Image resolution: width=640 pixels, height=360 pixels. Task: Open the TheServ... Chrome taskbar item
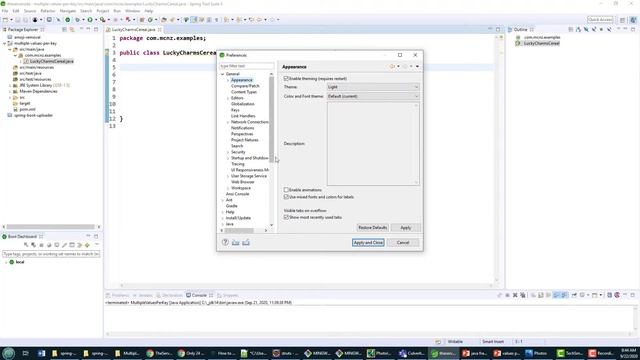(160, 353)
